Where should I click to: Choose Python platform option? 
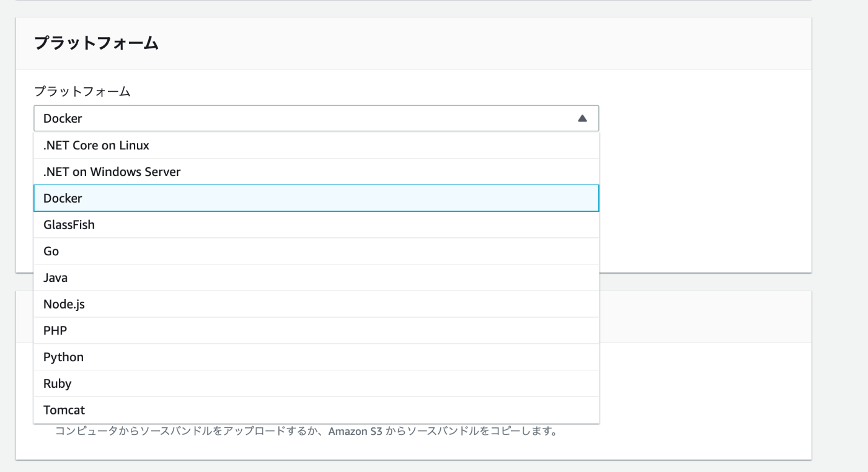click(x=316, y=357)
